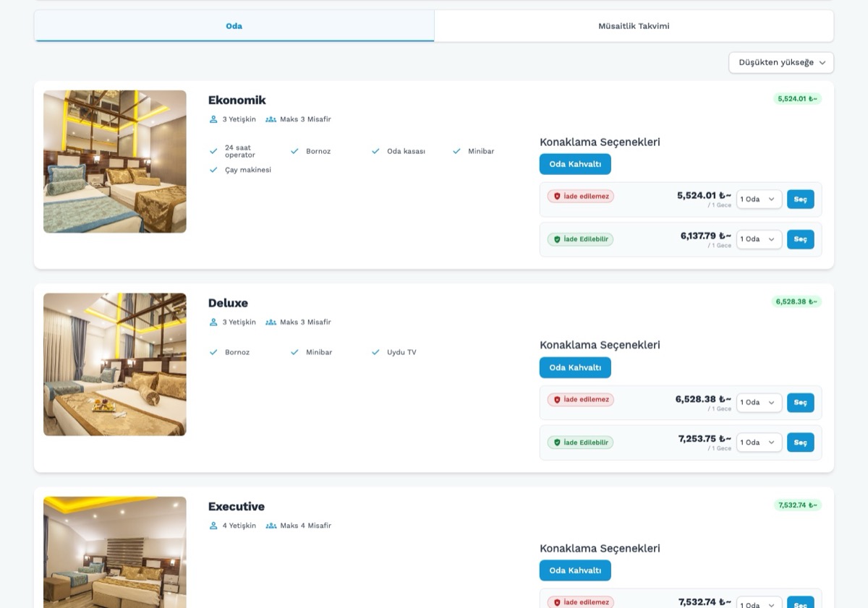
Task: Click the checkmark next to Uydu TV
Action: [375, 352]
